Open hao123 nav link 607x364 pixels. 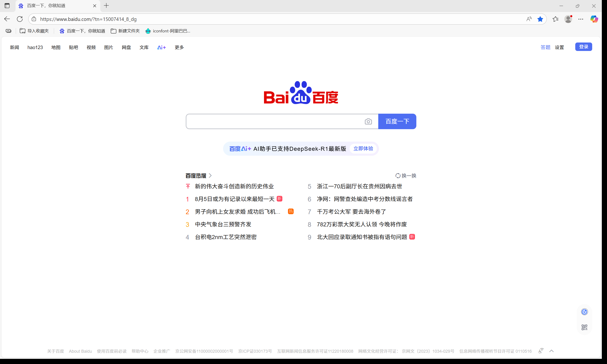(x=35, y=47)
